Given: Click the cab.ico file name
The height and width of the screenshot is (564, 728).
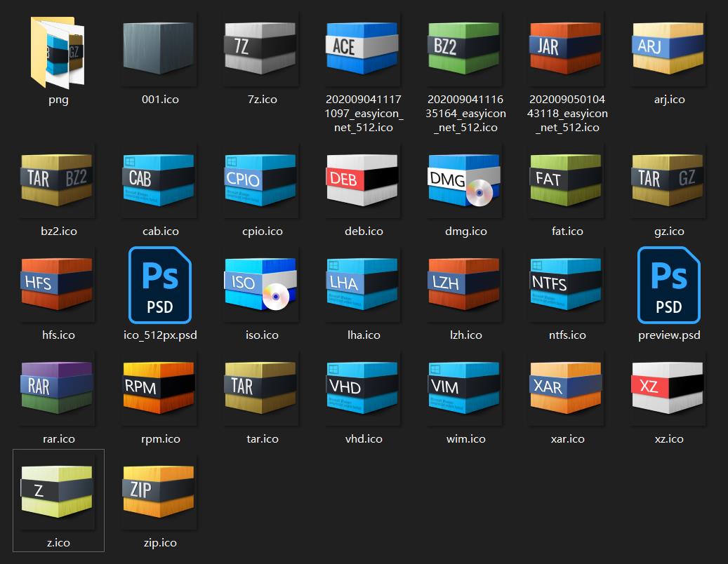Looking at the screenshot, I should [x=160, y=231].
